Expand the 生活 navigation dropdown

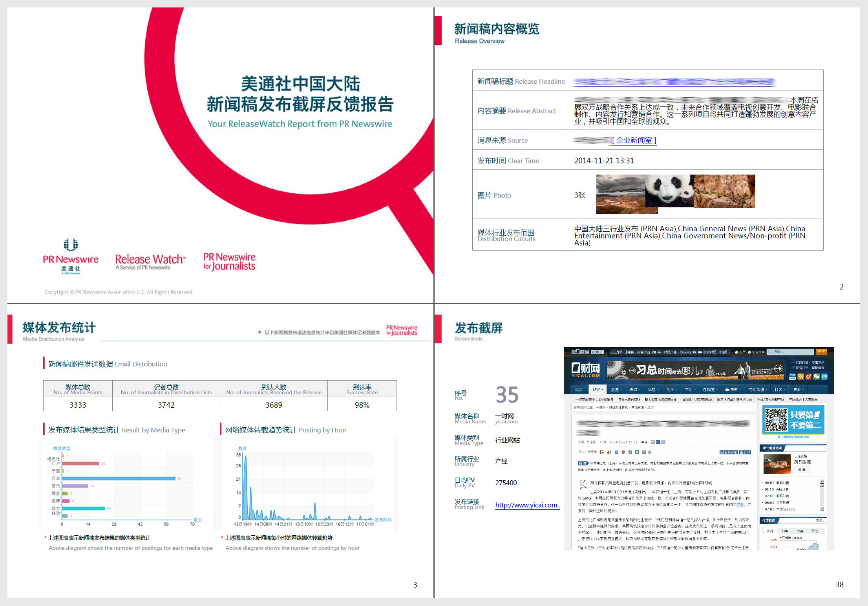691,390
